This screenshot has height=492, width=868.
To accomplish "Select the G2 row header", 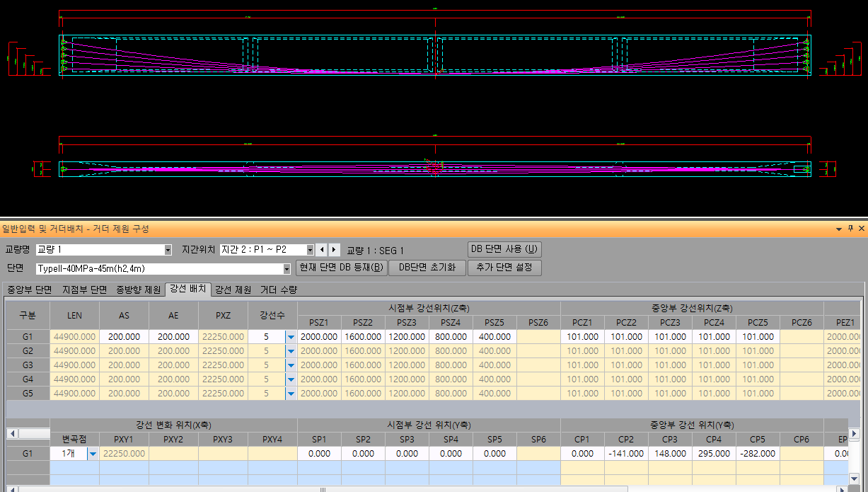I will [x=28, y=351].
